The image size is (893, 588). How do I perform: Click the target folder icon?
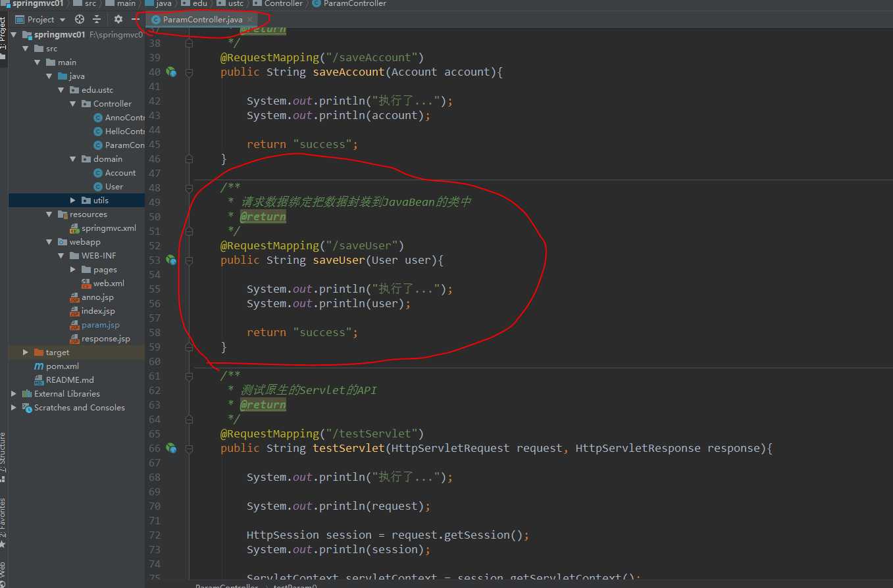[x=39, y=353]
